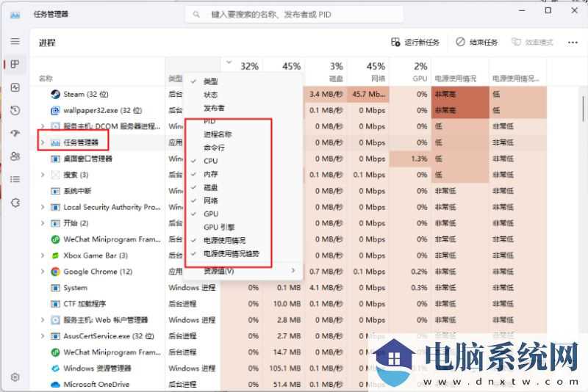Image resolution: width=588 pixels, height=392 pixels.
Task: Open the three-dot more options menu
Action: (573, 43)
